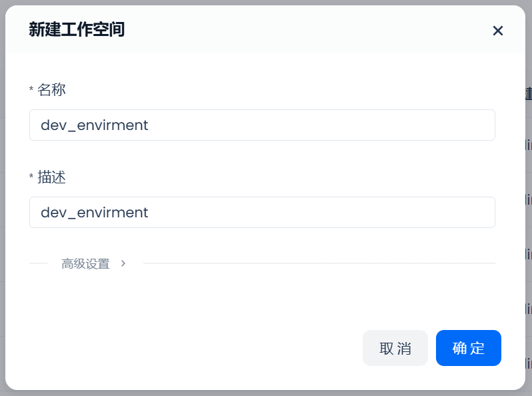This screenshot has width=532, height=396.
Task: Click the 名称 input field
Action: [x=262, y=125]
